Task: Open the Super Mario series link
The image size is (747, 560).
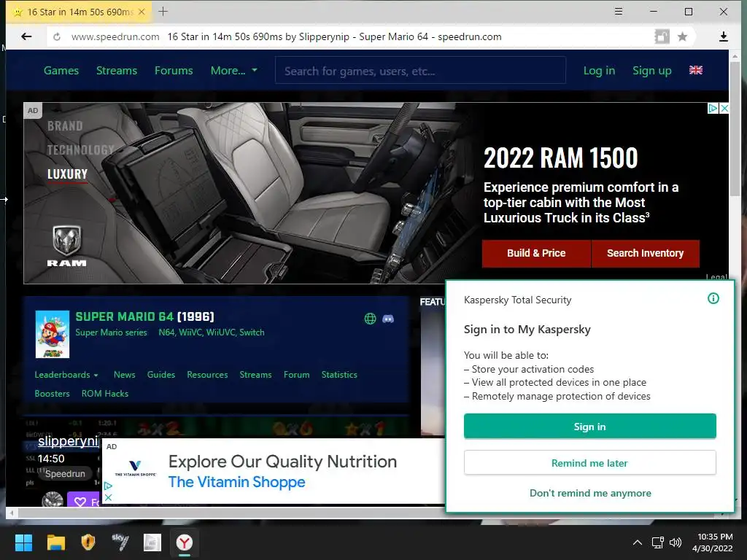Action: (111, 332)
